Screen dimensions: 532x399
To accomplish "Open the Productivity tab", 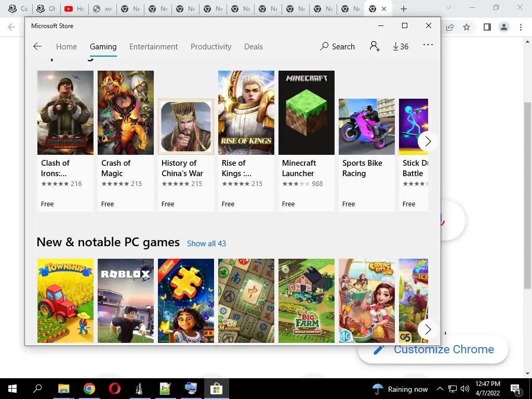I will tap(211, 46).
